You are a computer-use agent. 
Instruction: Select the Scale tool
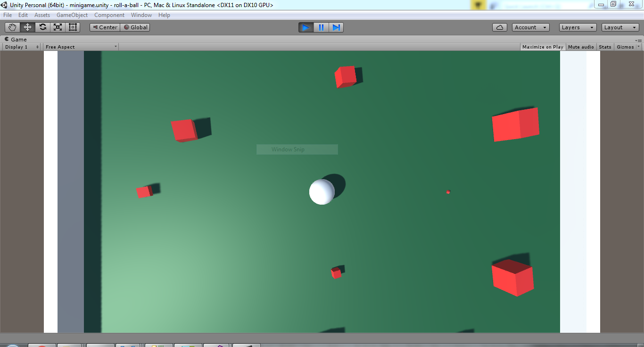pos(58,27)
